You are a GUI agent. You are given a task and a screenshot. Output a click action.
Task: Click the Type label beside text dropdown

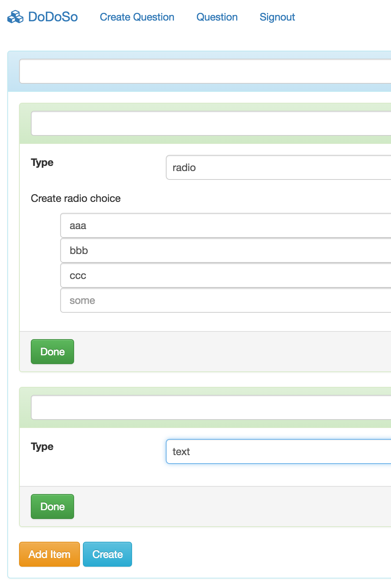pos(42,447)
